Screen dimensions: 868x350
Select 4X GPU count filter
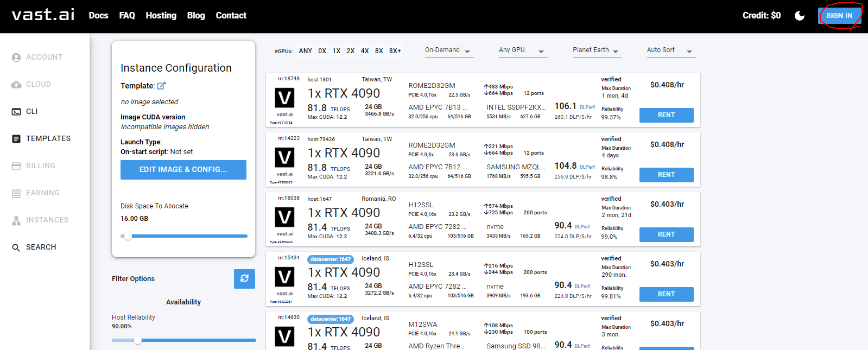[365, 51]
